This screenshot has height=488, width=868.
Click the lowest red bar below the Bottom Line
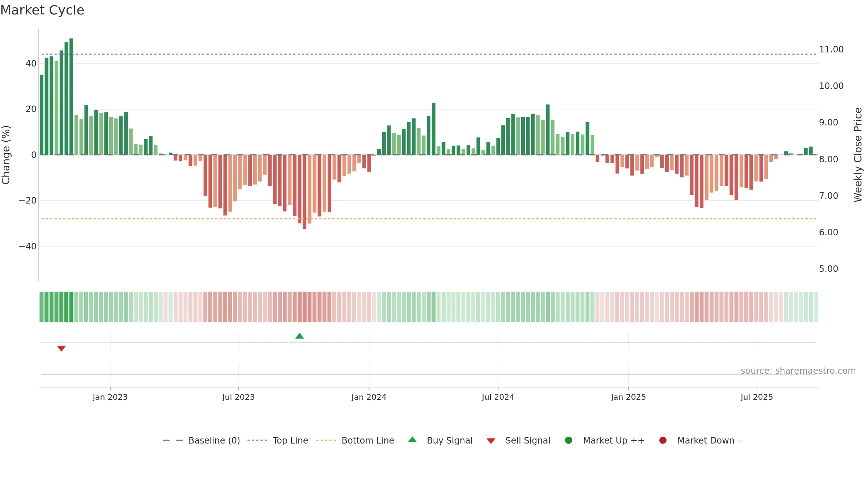point(305,192)
